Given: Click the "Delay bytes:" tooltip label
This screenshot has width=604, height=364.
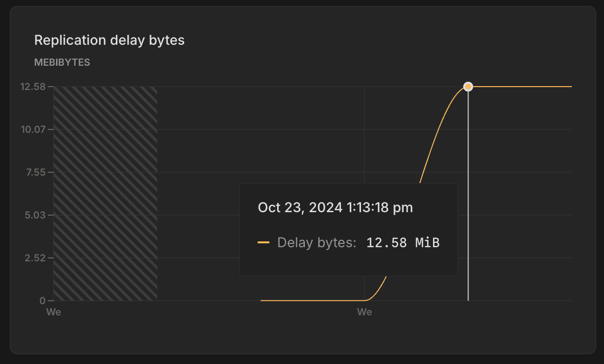Looking at the screenshot, I should click(317, 242).
